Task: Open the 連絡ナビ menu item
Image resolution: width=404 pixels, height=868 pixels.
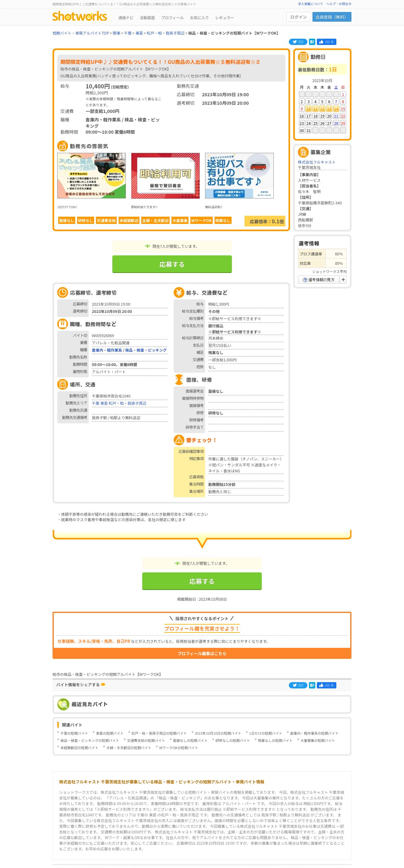Action: click(x=126, y=18)
